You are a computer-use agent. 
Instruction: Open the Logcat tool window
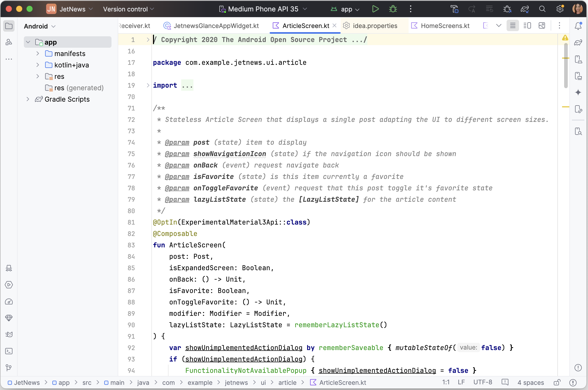(9, 335)
